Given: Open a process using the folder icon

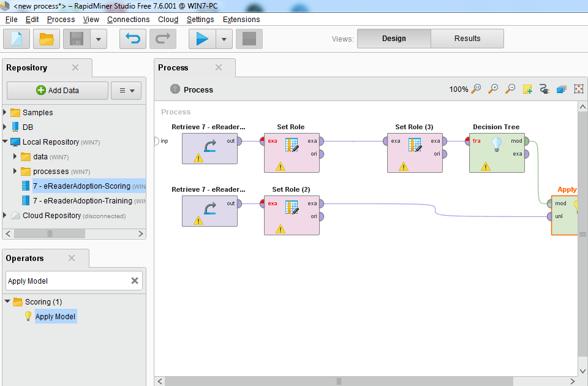Looking at the screenshot, I should [x=46, y=39].
